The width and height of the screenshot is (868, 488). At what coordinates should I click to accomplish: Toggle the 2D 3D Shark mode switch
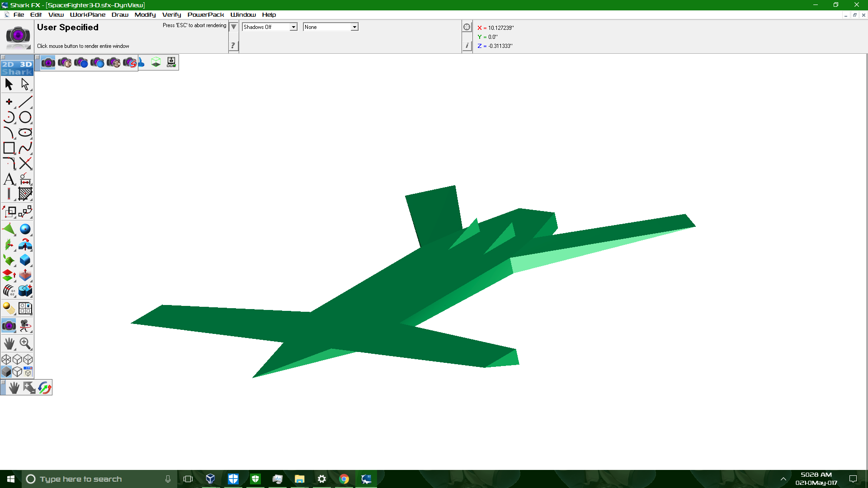[x=17, y=68]
